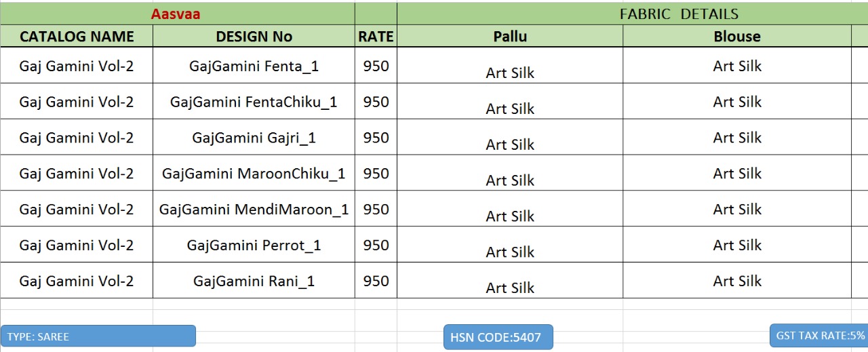Click the Blouse column header
This screenshot has width=868, height=352.
pyautogui.click(x=737, y=37)
